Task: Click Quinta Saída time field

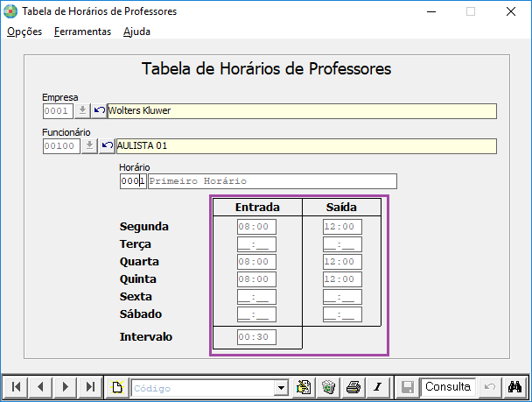Action: (342, 279)
